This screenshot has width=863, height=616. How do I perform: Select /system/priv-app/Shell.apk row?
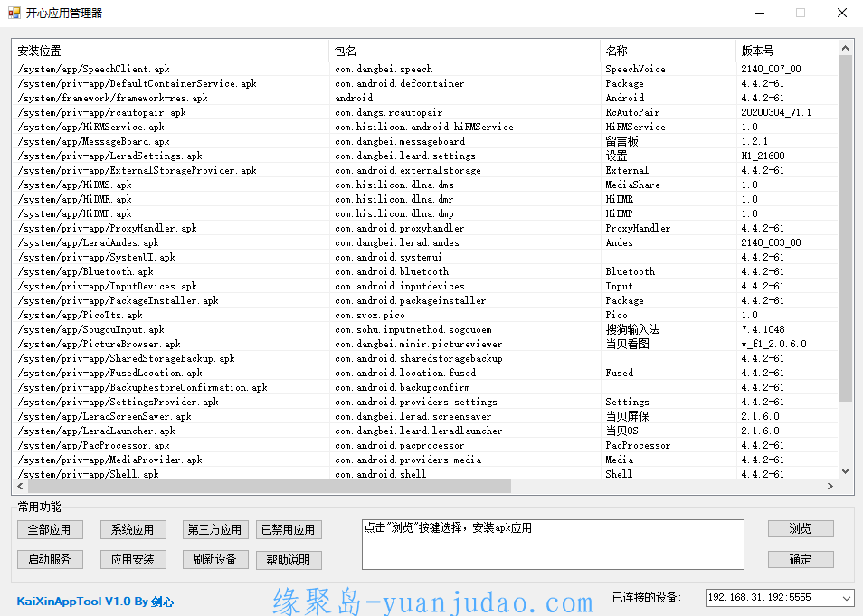(425, 473)
